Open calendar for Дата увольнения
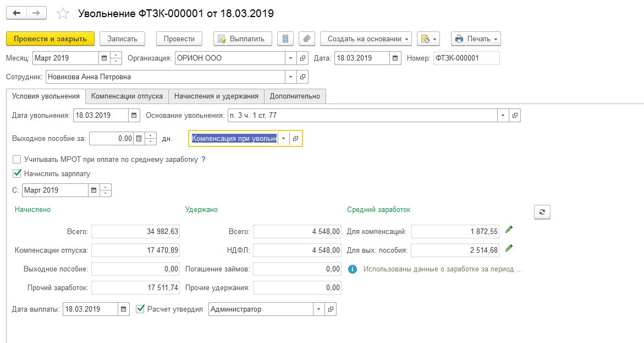 coord(134,116)
